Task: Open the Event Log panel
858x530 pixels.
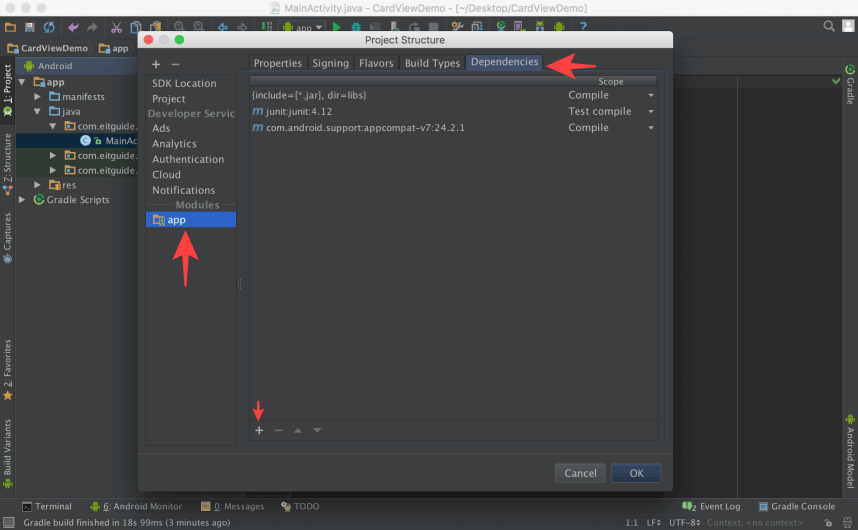Action: 711,506
